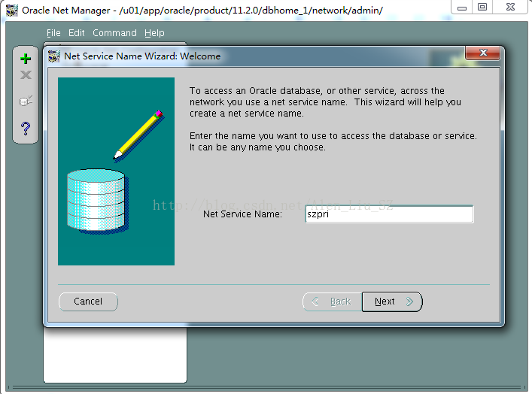
Task: Click the green plus Create icon
Action: pos(26,59)
